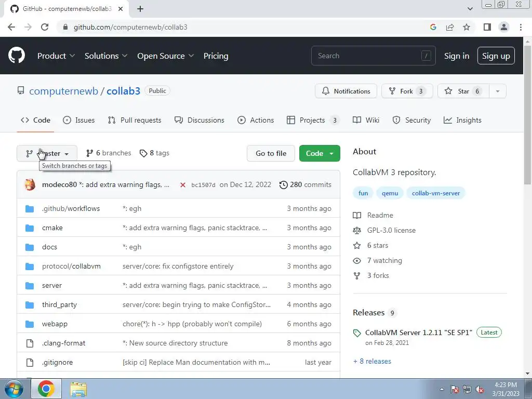Open the Chrome three-dot menu
This screenshot has width=532, height=399.
521,27
